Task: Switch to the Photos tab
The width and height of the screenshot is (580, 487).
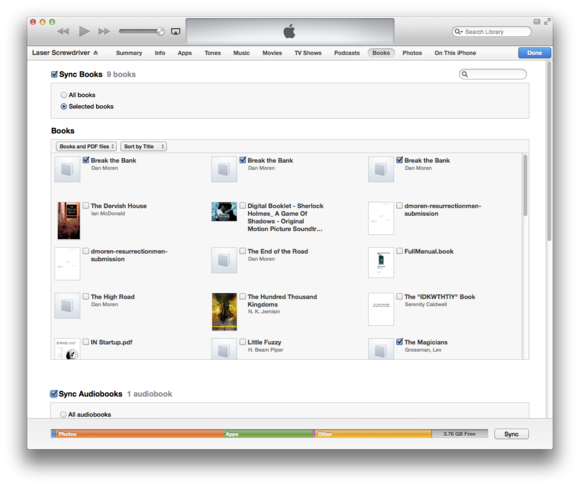Action: 412,53
